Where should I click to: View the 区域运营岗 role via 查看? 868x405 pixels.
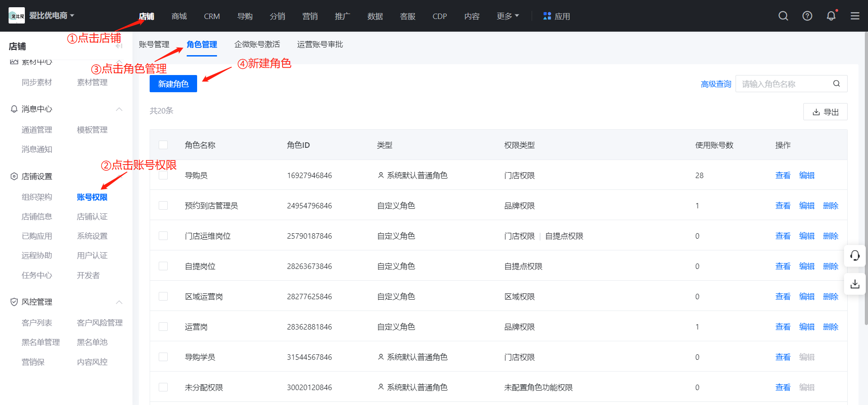point(783,297)
